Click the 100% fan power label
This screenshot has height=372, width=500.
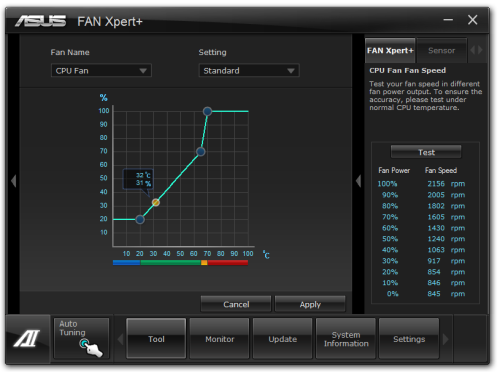pos(387,184)
